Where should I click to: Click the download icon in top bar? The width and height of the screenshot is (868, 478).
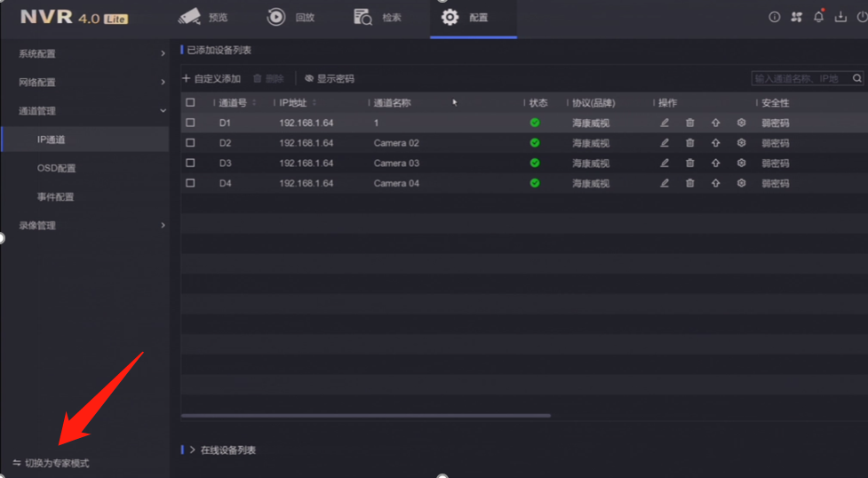click(x=840, y=17)
